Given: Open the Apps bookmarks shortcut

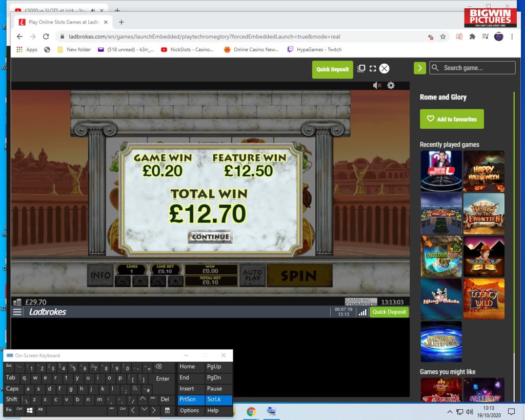Looking at the screenshot, I should [x=27, y=50].
